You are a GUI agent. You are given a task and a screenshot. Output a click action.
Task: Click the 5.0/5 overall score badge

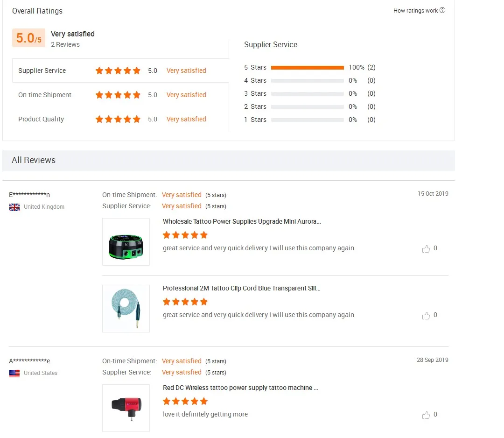tap(28, 38)
